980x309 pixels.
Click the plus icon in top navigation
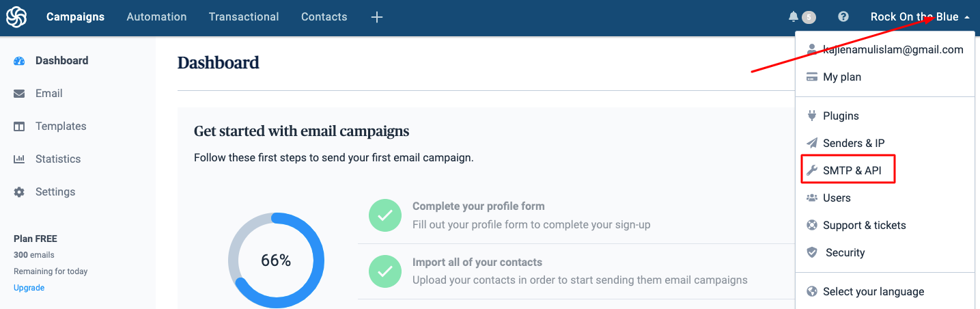pyautogui.click(x=377, y=17)
